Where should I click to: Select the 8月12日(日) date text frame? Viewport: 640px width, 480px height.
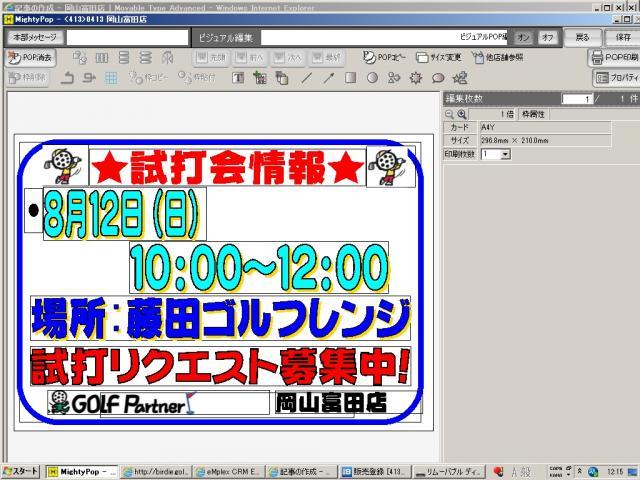coord(124,214)
